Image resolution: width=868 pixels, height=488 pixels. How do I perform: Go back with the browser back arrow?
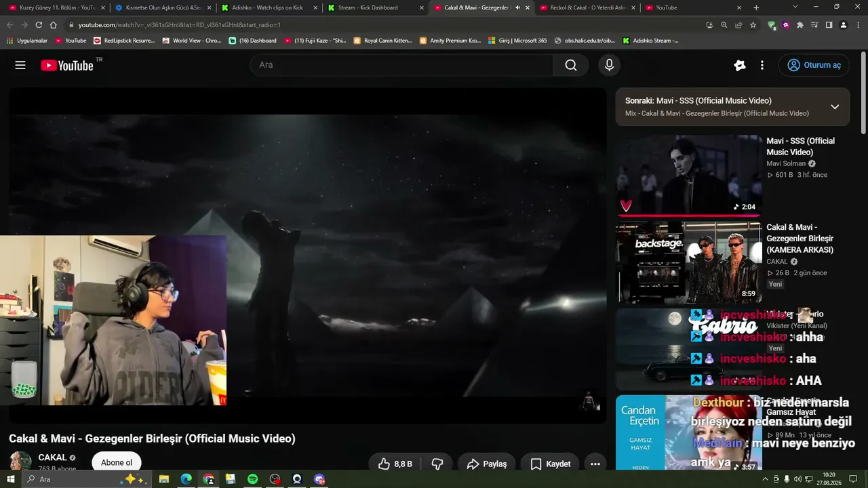tap(9, 25)
